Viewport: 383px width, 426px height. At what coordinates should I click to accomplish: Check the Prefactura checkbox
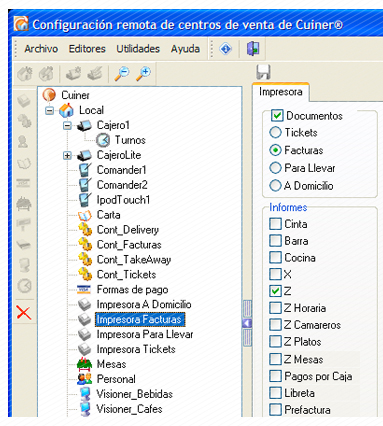(x=275, y=409)
